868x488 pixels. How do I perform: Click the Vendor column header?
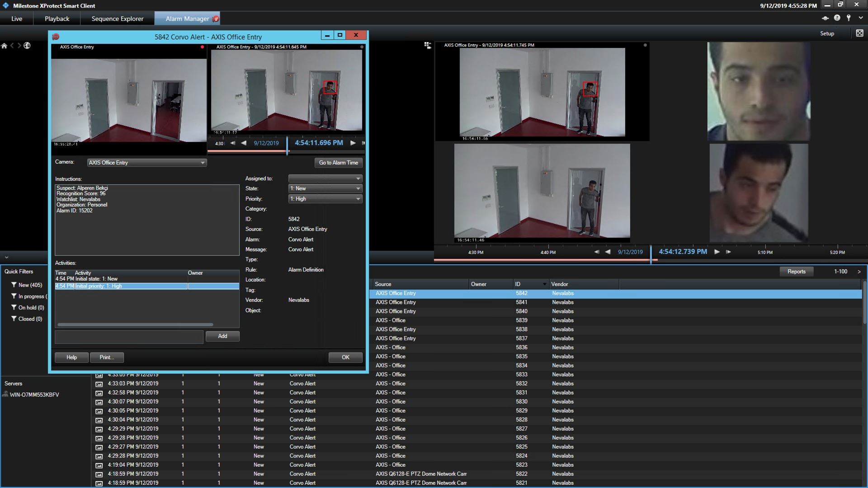tap(584, 284)
